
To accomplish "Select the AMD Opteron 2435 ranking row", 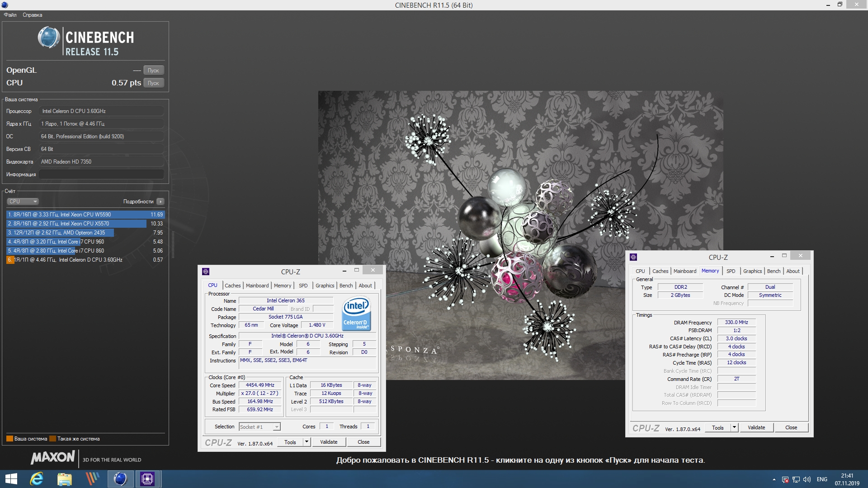I will click(x=85, y=233).
